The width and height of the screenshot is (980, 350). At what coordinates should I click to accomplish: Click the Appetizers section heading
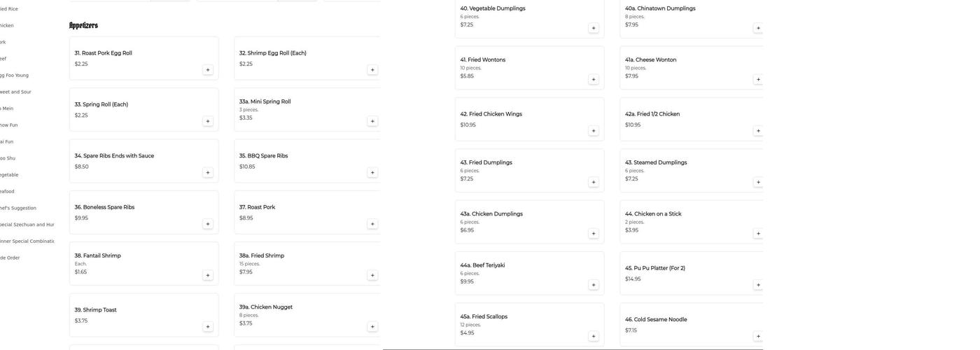83,26
